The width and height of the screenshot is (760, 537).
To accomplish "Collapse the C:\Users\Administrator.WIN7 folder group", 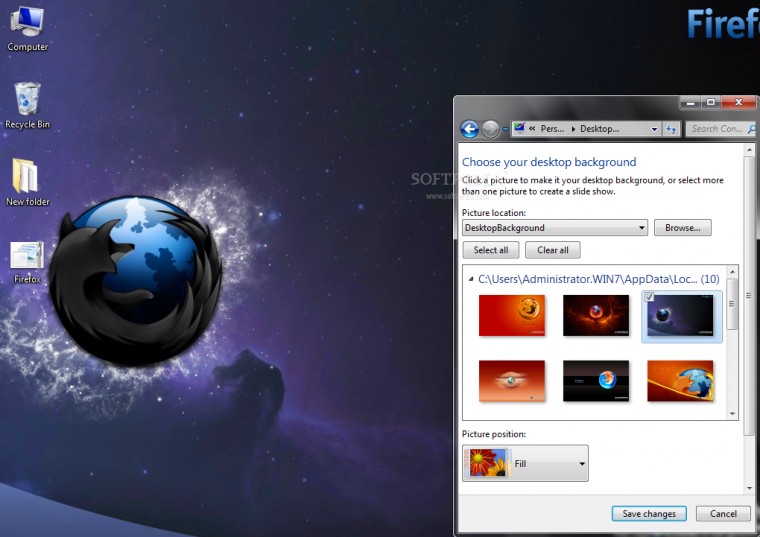I will (471, 279).
